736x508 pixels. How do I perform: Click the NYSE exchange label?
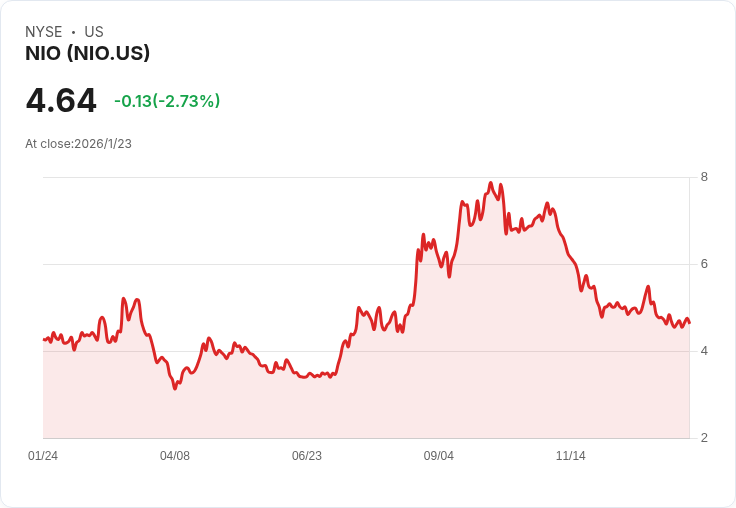tap(44, 32)
